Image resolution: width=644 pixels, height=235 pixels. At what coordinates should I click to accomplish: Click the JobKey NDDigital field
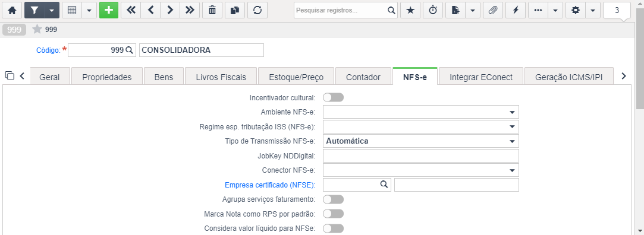tap(421, 155)
